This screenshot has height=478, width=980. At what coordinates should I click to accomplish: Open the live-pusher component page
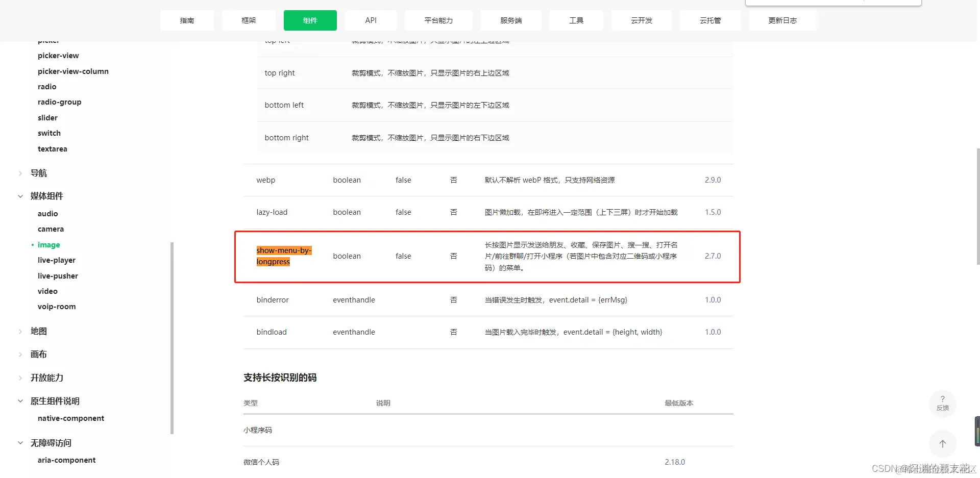[58, 276]
